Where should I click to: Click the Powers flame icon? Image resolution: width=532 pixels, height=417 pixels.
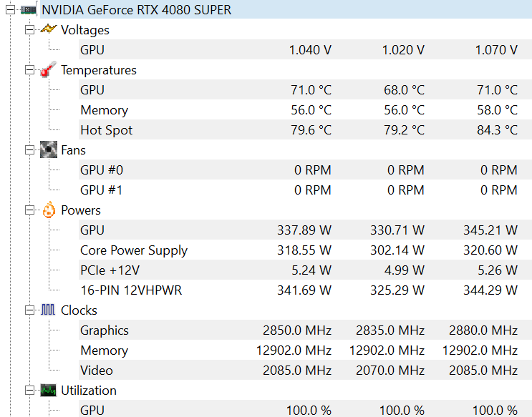click(49, 210)
